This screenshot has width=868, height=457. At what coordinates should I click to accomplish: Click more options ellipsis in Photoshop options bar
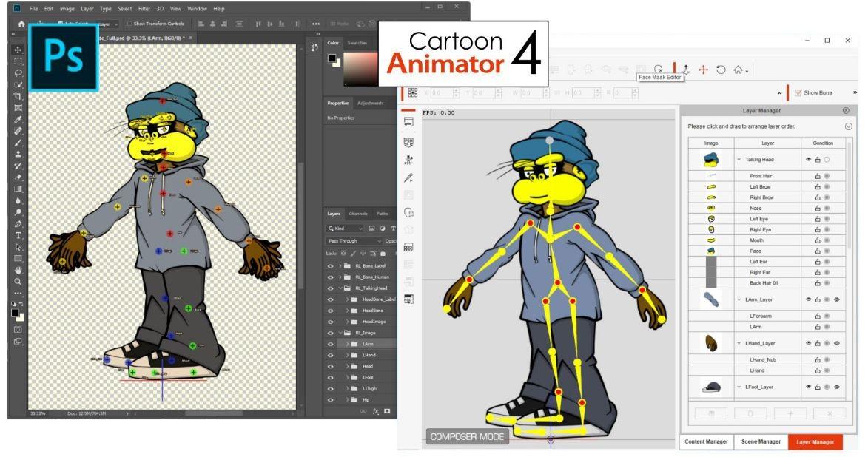coord(315,24)
